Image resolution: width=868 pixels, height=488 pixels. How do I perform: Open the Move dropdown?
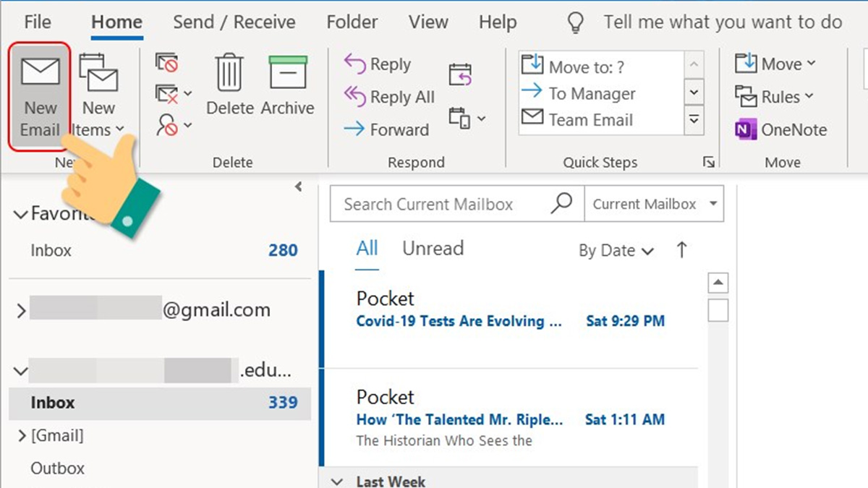tap(775, 64)
